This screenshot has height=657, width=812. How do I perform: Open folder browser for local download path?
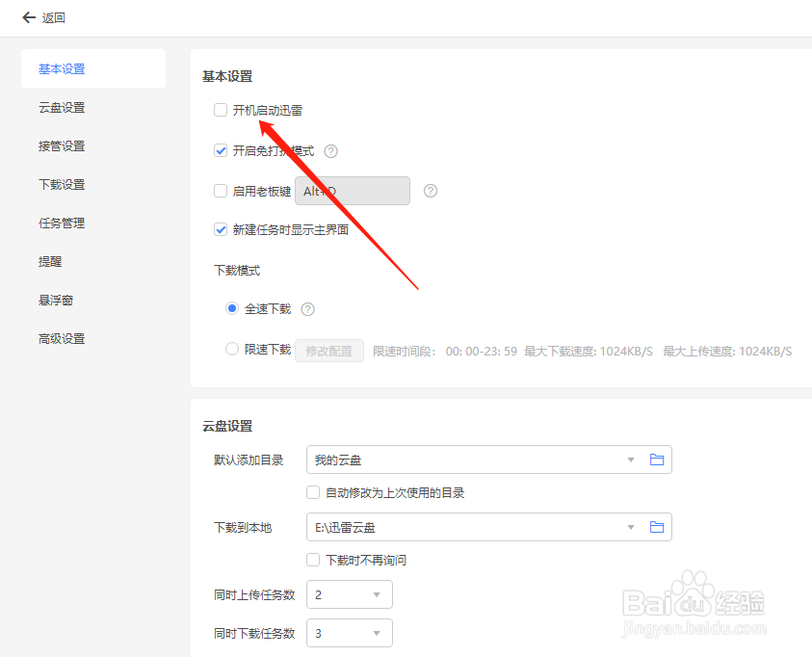click(x=658, y=527)
